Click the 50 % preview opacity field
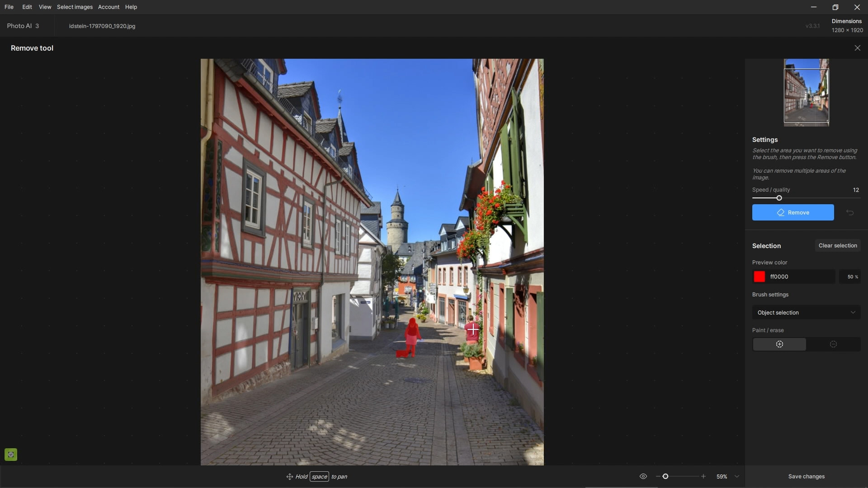The height and width of the screenshot is (488, 868). (850, 277)
